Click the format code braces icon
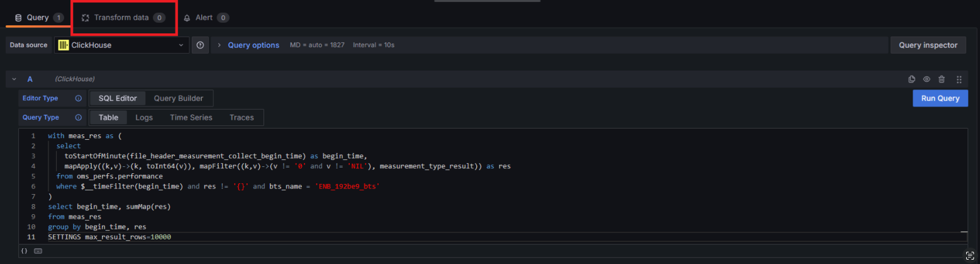980x264 pixels. [x=25, y=251]
